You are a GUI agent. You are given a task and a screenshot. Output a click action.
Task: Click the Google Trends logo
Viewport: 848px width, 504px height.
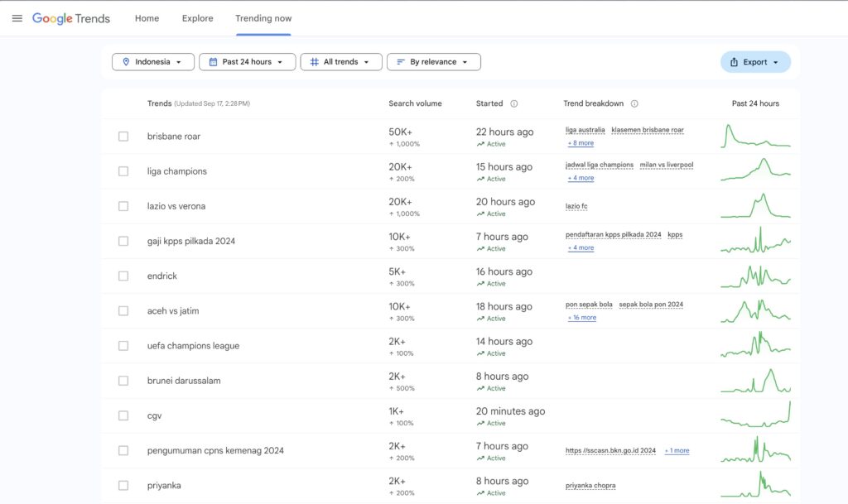(x=71, y=18)
